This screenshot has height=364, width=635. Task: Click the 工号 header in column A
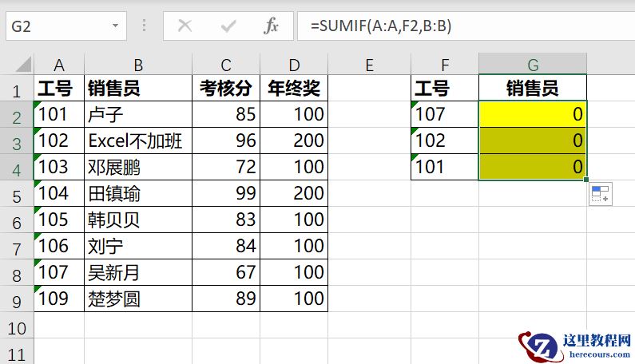tap(59, 88)
